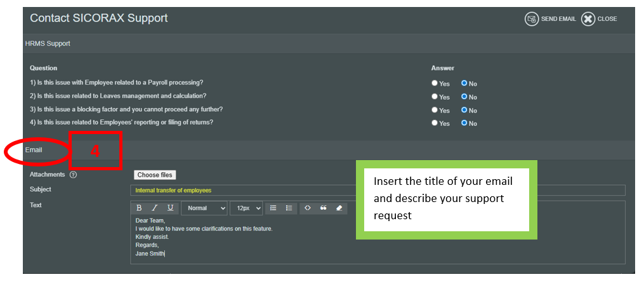The image size is (644, 284).
Task: Click the Question column header
Action: click(x=43, y=68)
